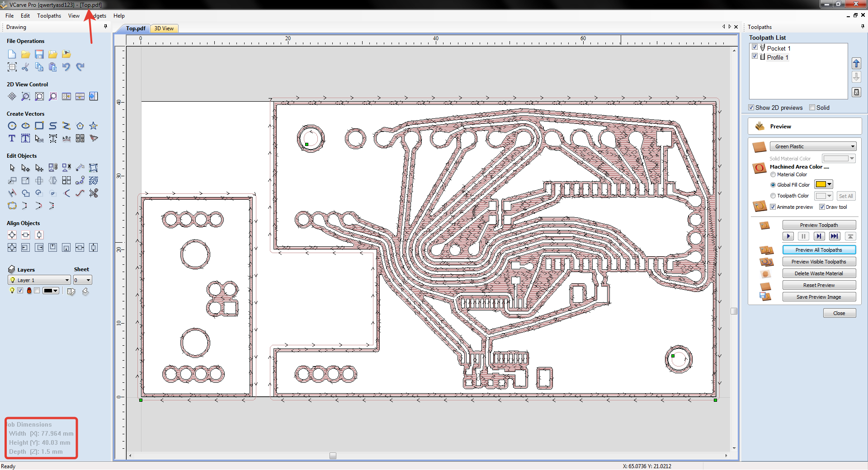Screen dimensions: 868x470
Task: Choose the Draw Text tool
Action: [12, 138]
